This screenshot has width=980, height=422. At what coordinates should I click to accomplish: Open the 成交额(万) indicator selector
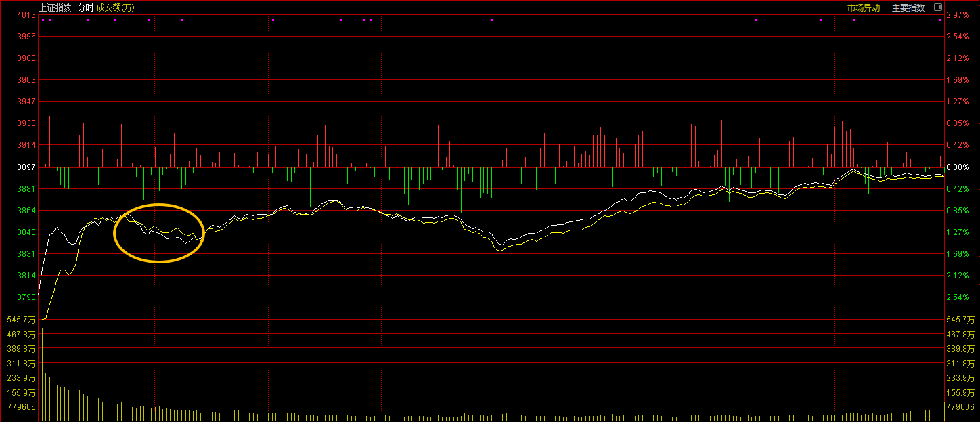(x=115, y=8)
